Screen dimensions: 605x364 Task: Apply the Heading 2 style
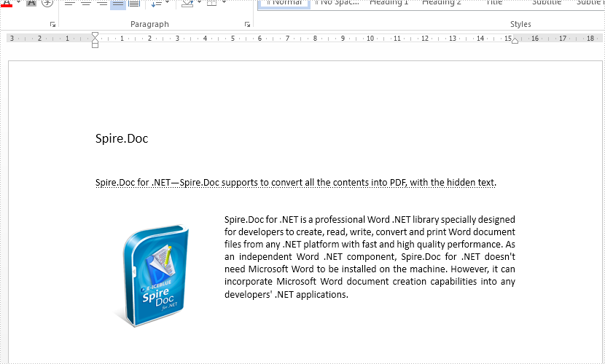click(442, 3)
